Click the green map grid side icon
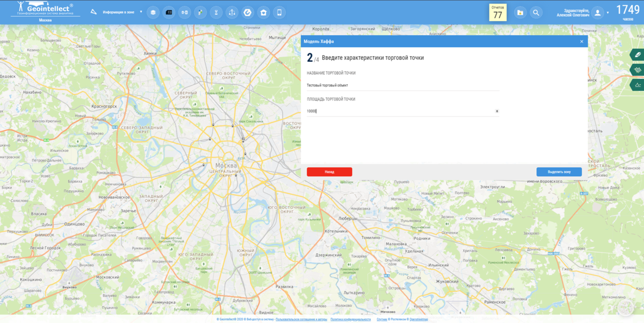644x323 pixels. pyautogui.click(x=637, y=69)
